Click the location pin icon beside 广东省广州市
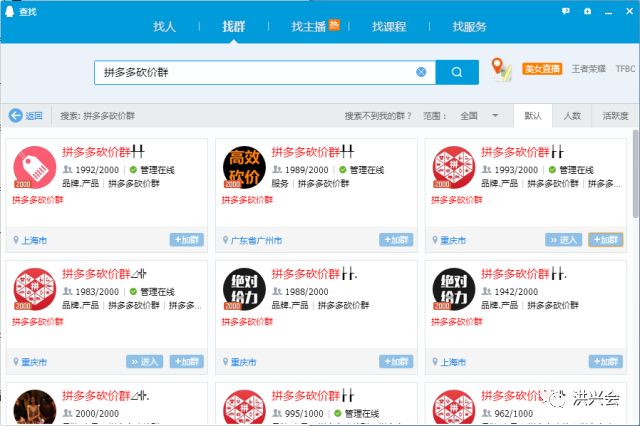 tap(225, 240)
